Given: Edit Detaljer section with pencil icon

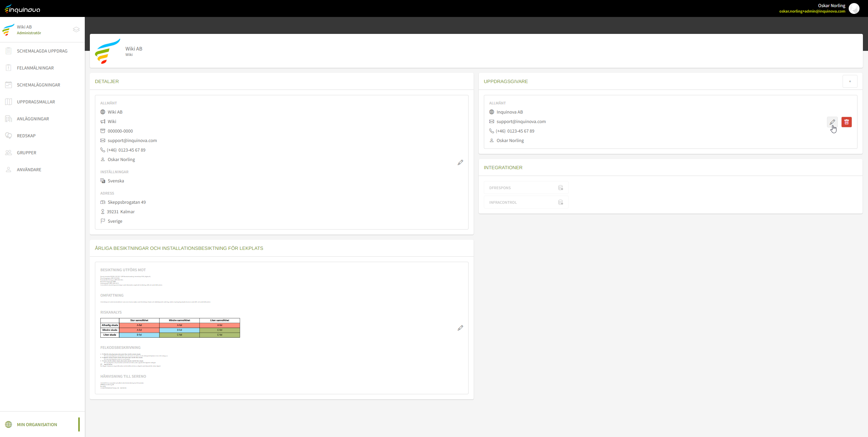Looking at the screenshot, I should [x=460, y=163].
